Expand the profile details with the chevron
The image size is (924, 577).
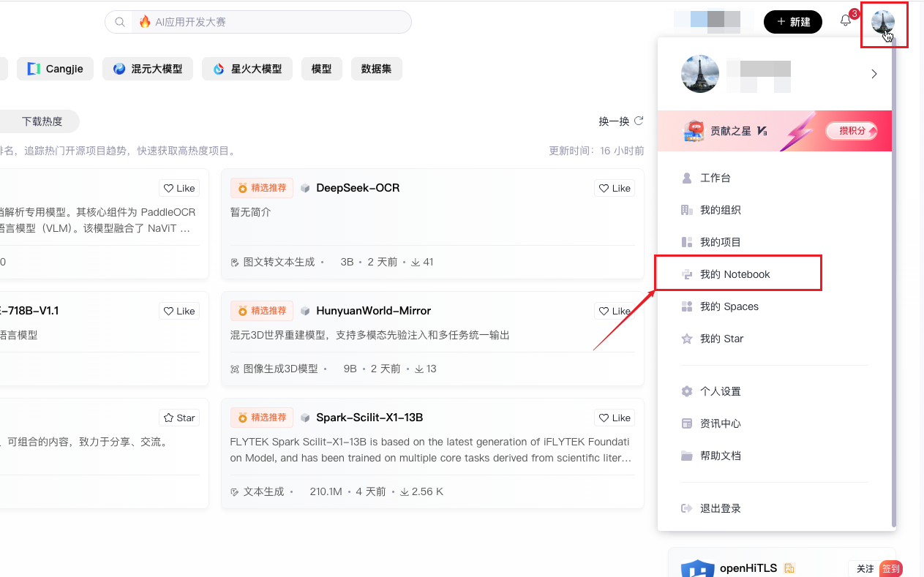click(x=874, y=73)
